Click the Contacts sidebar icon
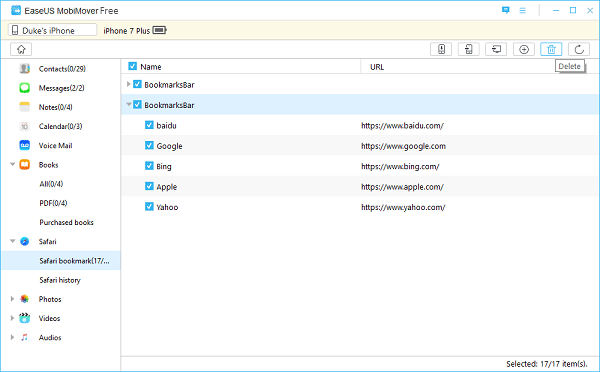 24,69
